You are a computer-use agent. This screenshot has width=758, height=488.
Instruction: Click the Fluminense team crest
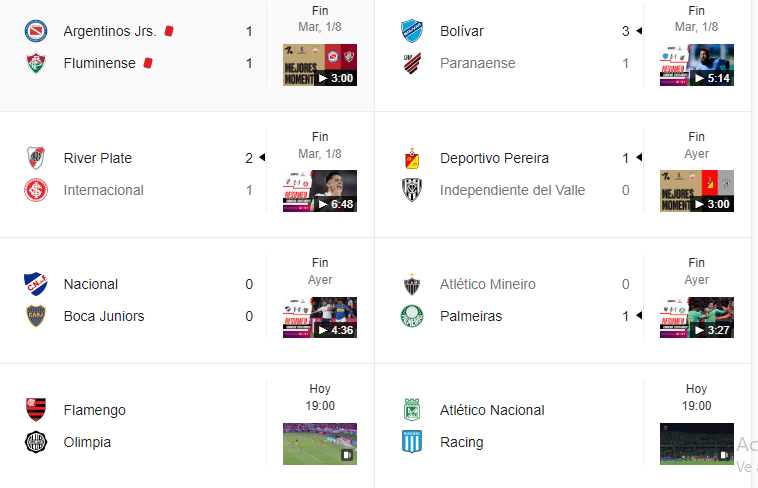point(36,63)
